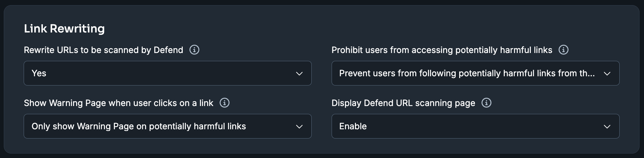Select the Enable value text
The height and width of the screenshot is (158, 644).
tap(353, 126)
